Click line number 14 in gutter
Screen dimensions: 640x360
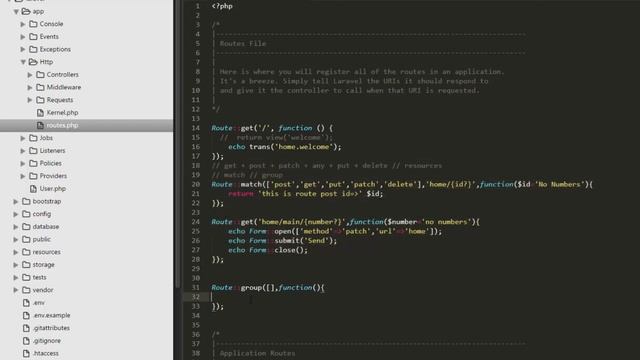point(196,128)
